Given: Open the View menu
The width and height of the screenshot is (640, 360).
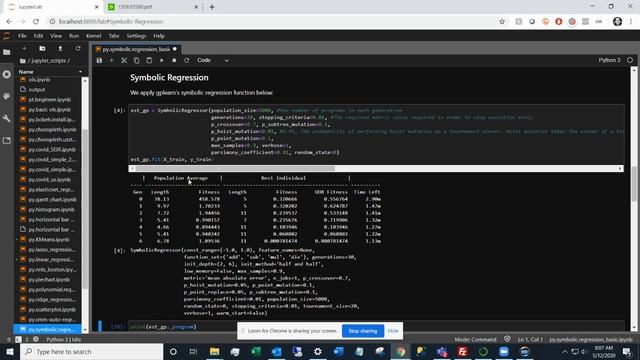Looking at the screenshot, I should click(56, 36).
